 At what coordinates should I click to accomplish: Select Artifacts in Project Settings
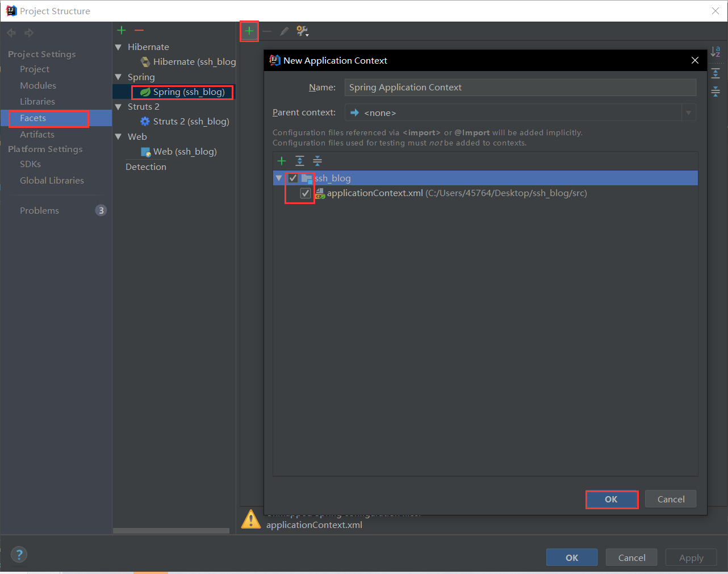(37, 135)
